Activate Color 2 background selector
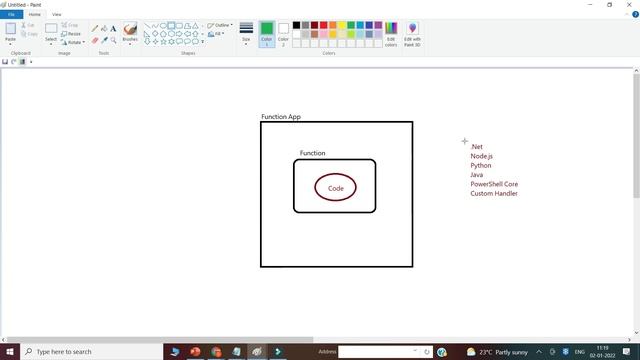This screenshot has height=360, width=640. click(283, 34)
